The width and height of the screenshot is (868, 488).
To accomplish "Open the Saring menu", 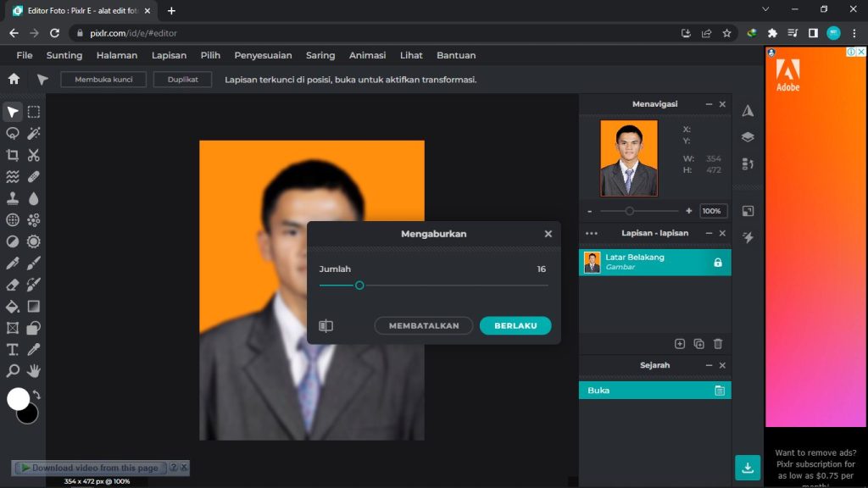I will click(320, 55).
